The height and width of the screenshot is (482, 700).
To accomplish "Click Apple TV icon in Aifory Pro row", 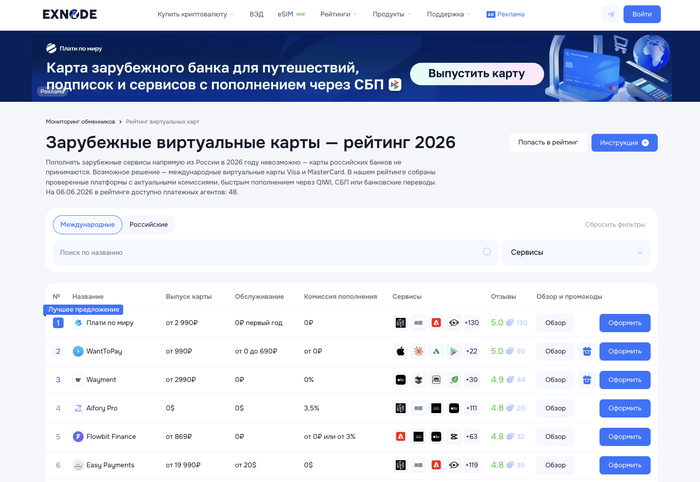I will coord(454,408).
